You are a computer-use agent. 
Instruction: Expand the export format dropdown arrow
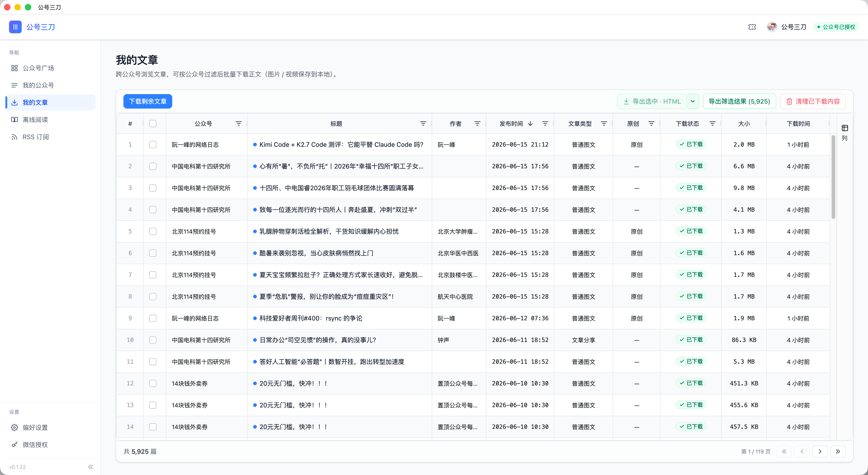[693, 102]
